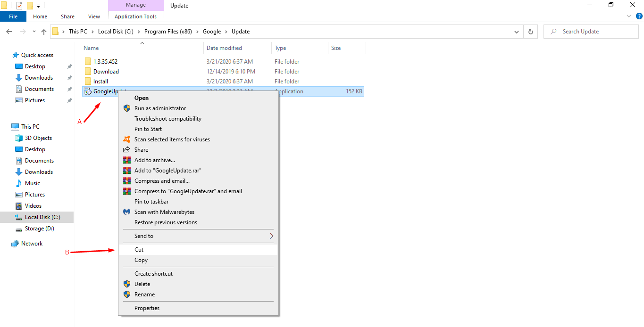Choose Add to "GoogleUpdate.rar"
The width and height of the screenshot is (644, 327).
pos(198,171)
